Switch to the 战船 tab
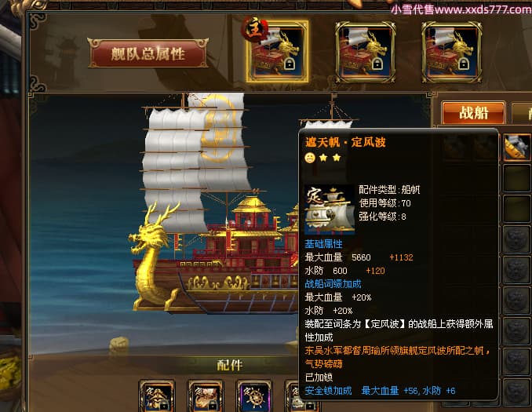 [474, 113]
